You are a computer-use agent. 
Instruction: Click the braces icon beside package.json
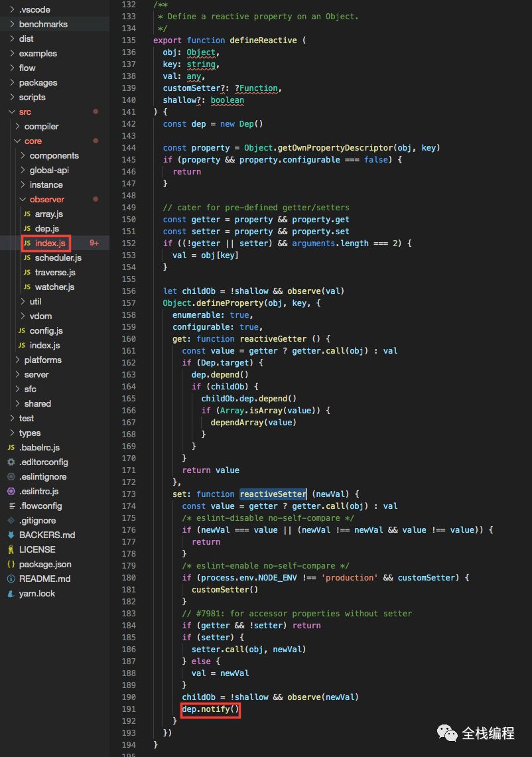tap(11, 564)
